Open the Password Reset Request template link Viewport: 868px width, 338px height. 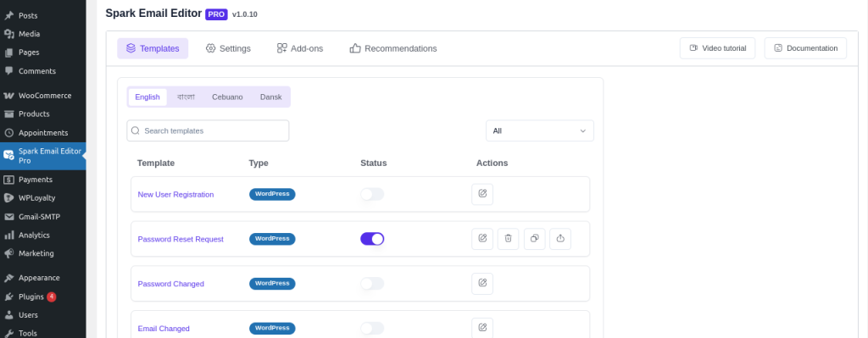pos(181,240)
